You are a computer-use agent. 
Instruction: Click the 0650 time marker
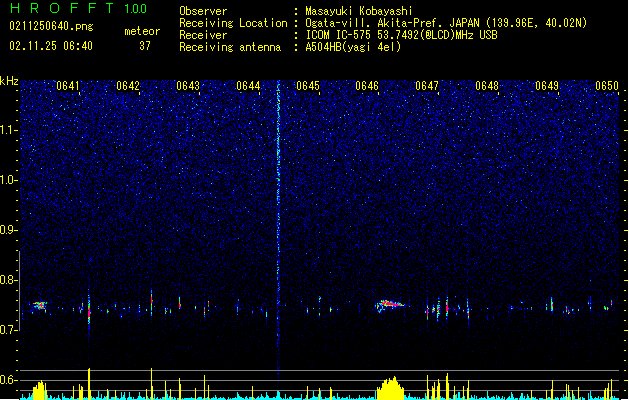tap(607, 86)
